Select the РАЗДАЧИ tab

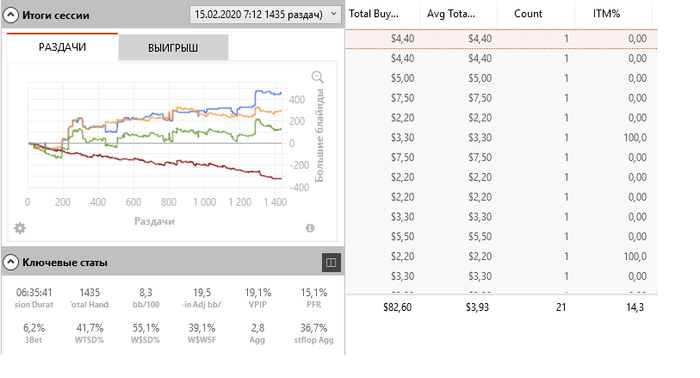point(62,47)
